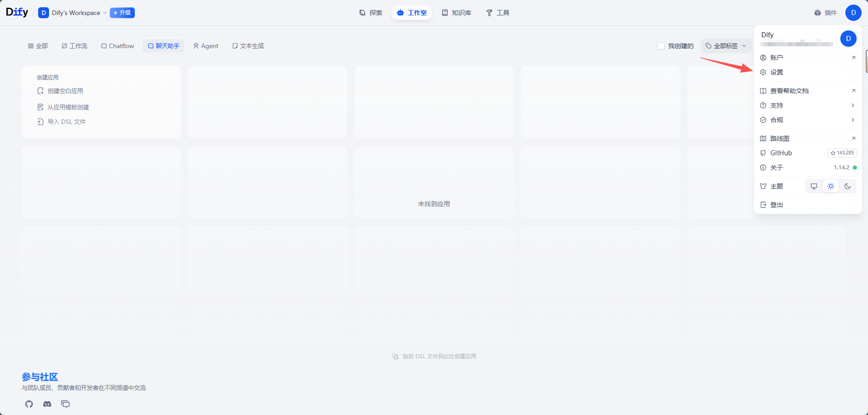
Task: Switch theme to light mode
Action: coord(831,186)
